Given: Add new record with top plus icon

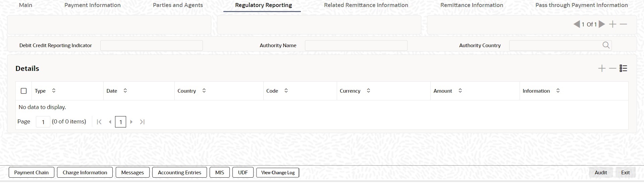Looking at the screenshot, I should pos(613,24).
